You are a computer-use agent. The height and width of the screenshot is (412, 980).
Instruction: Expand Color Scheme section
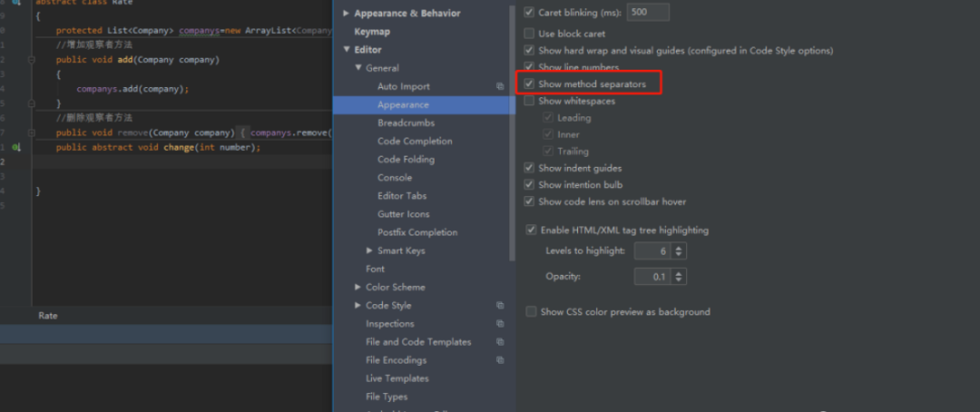[x=358, y=287]
